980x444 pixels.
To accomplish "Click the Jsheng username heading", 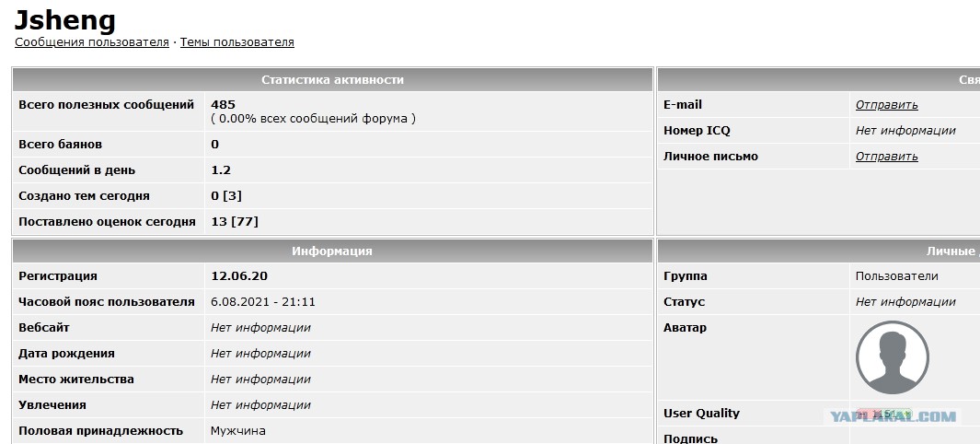I will (65, 19).
